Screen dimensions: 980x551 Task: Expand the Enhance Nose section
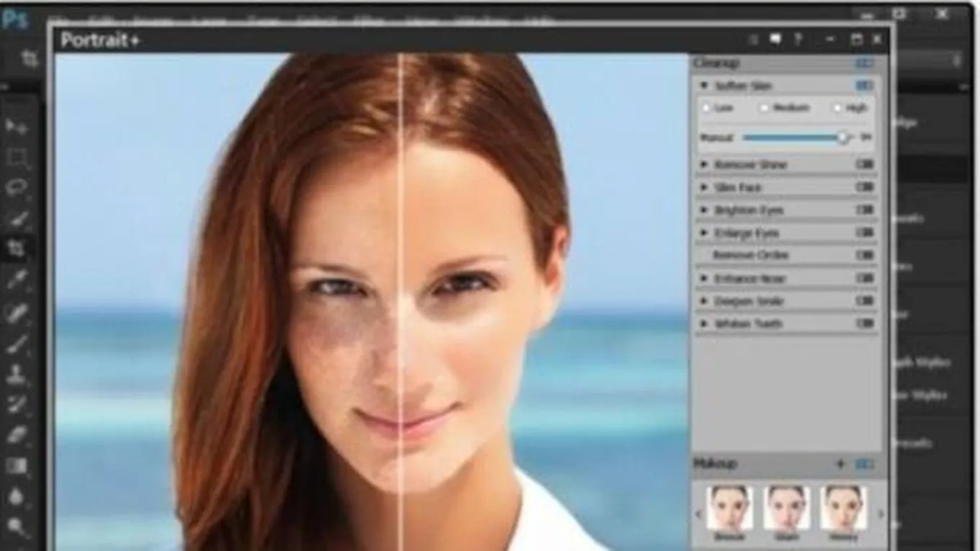[704, 279]
